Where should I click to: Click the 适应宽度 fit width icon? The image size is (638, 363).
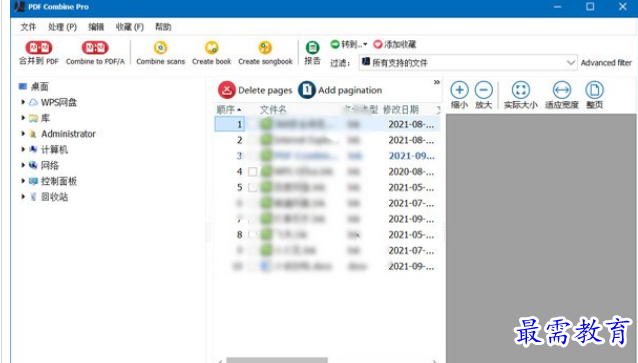click(x=562, y=90)
